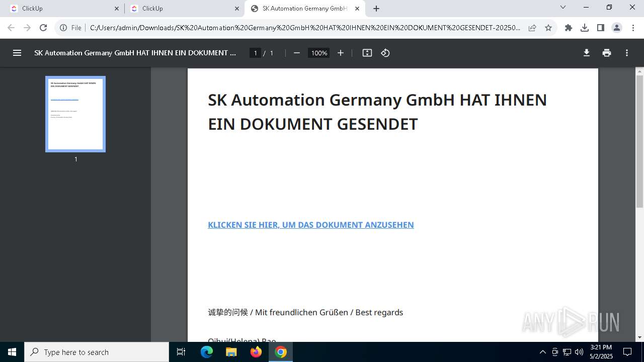
Task: Open Chrome downloads icon
Action: point(585,28)
